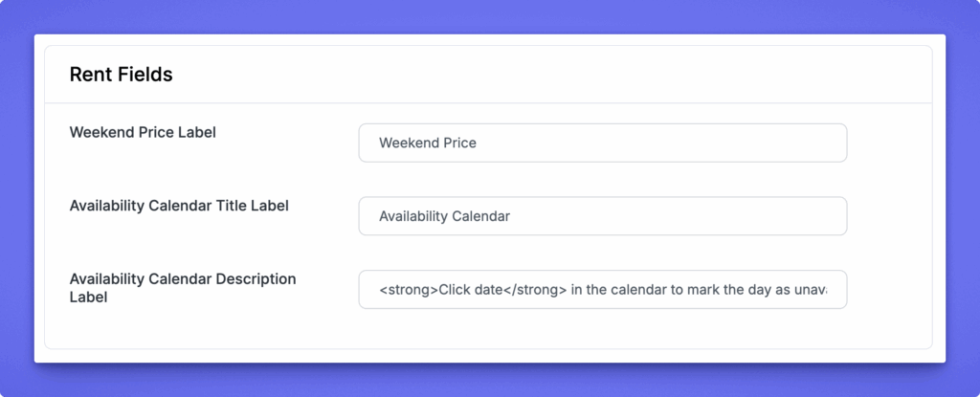This screenshot has width=980, height=397.
Task: Click the Weekend Price input field
Action: click(x=602, y=143)
